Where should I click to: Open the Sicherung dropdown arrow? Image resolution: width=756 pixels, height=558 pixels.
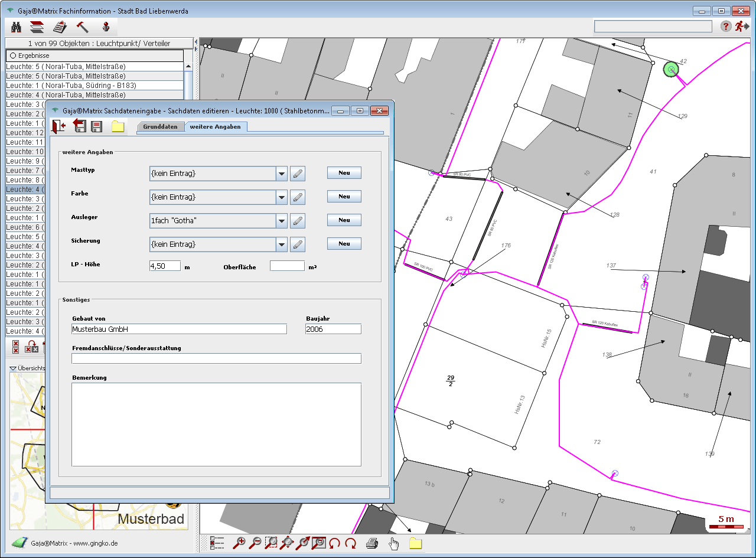point(282,244)
